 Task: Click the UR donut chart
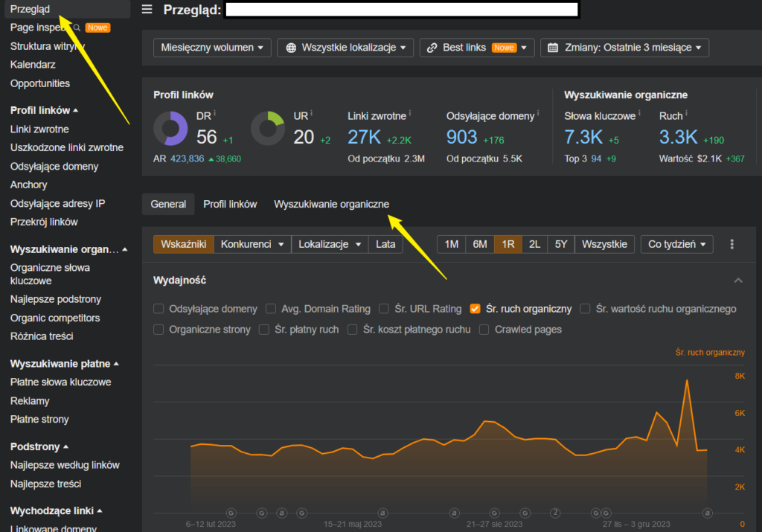point(268,128)
